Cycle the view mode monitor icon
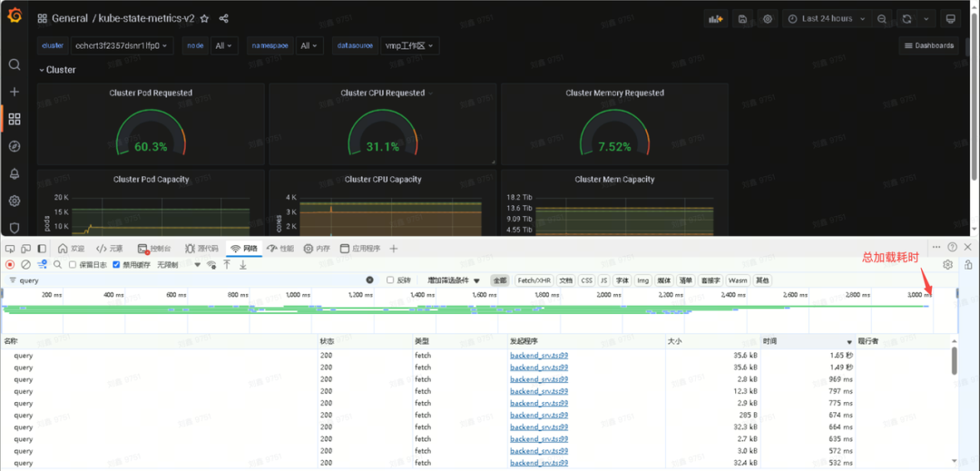The image size is (980, 471). 950,19
